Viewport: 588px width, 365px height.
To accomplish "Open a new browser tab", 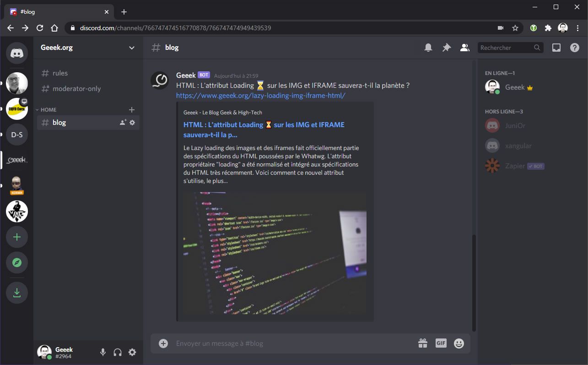I will (x=124, y=12).
